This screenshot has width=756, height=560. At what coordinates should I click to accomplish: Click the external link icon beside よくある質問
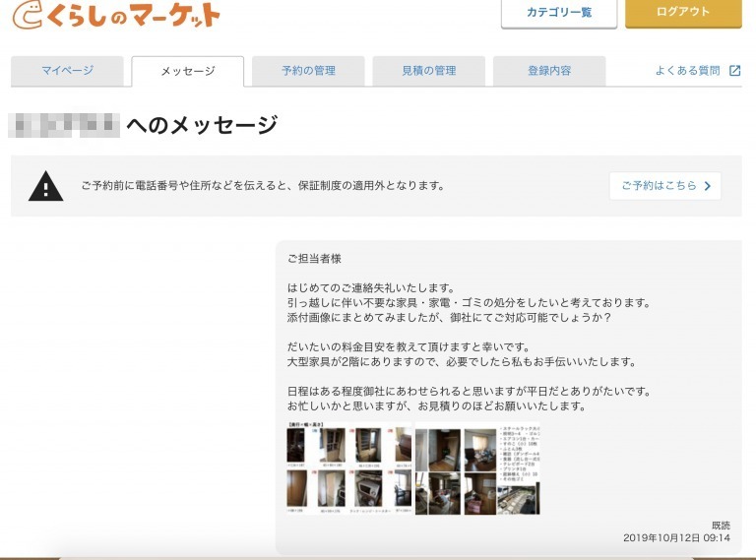coord(734,71)
